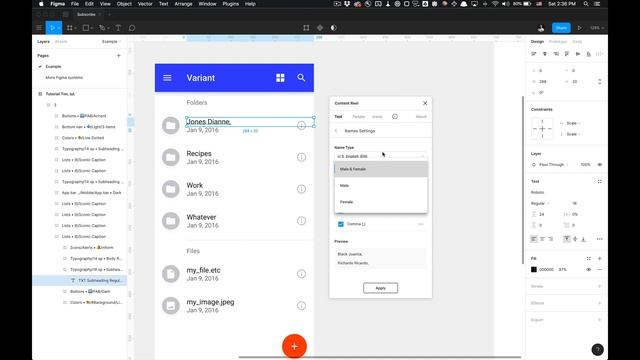Open the Name Type language dropdown
This screenshot has width=640, height=360.
(x=381, y=156)
